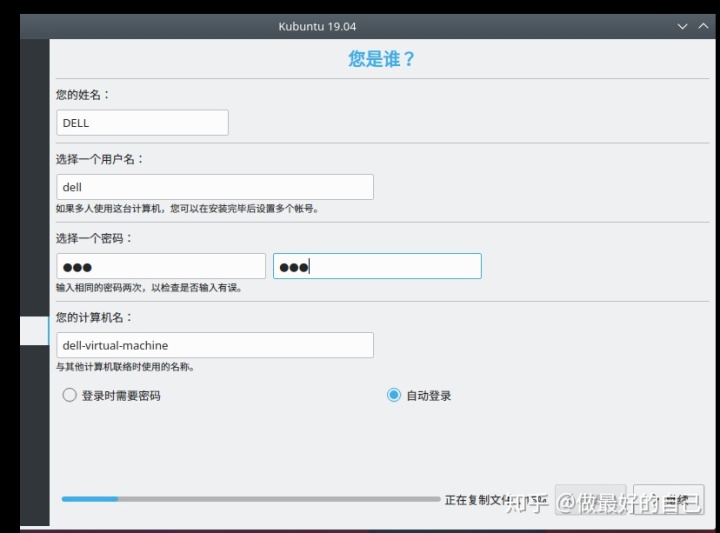Click the 继续 button at bottom right
This screenshot has width=720, height=533.
pyautogui.click(x=668, y=499)
